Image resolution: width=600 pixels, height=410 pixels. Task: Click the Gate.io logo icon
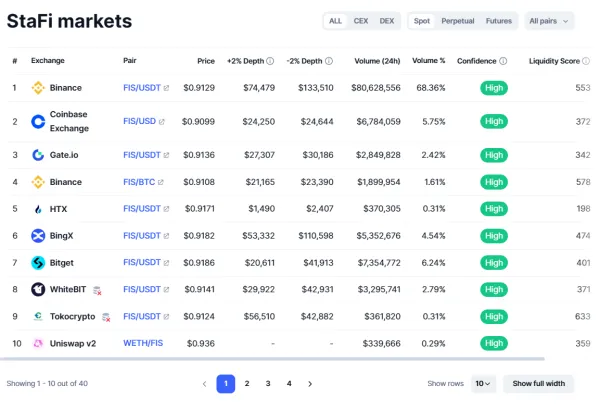38,155
